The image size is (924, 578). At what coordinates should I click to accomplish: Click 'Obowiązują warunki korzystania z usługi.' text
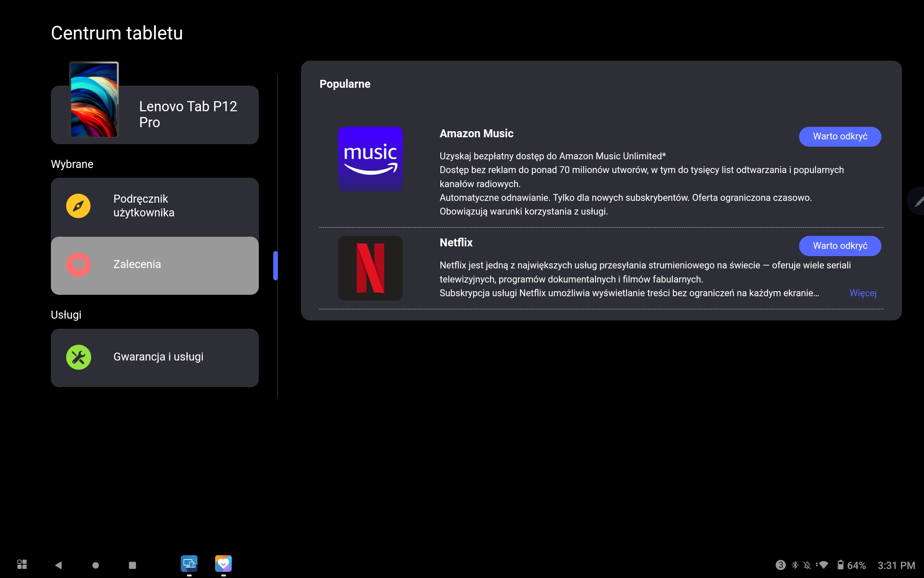(x=523, y=211)
